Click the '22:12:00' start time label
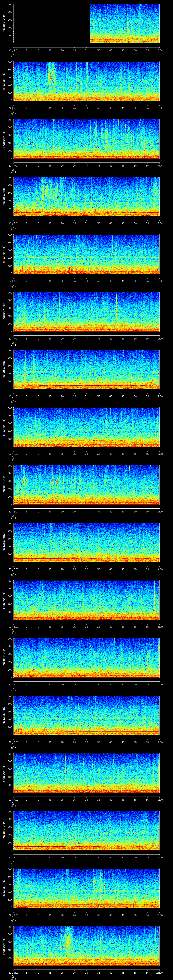Screen dimensions: 173x980 (x=13, y=511)
